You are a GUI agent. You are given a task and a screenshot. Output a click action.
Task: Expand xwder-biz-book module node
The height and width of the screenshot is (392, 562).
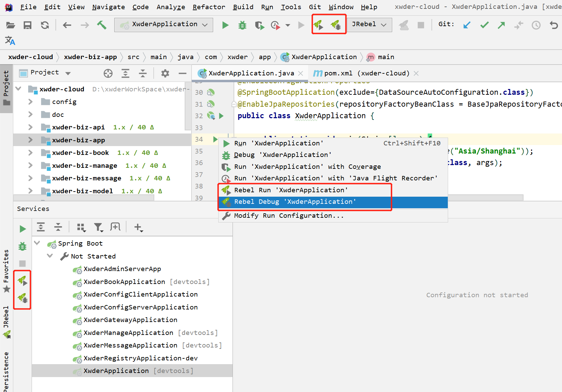(30, 153)
